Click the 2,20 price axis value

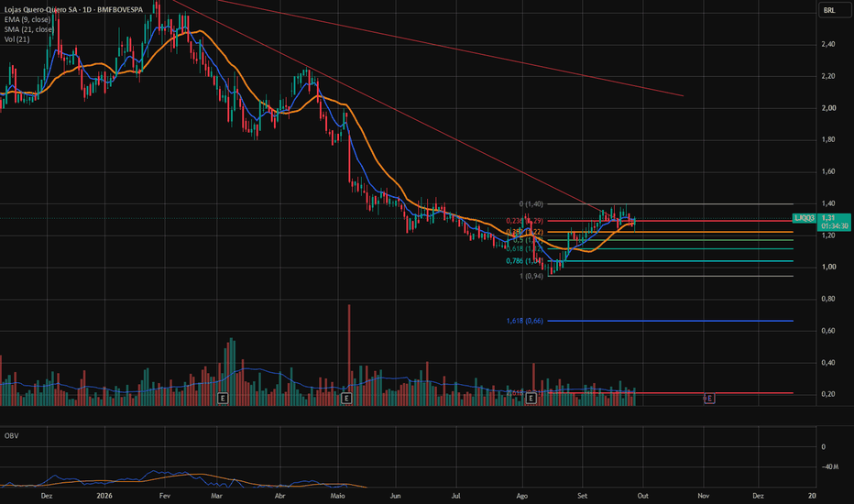pyautogui.click(x=828, y=76)
